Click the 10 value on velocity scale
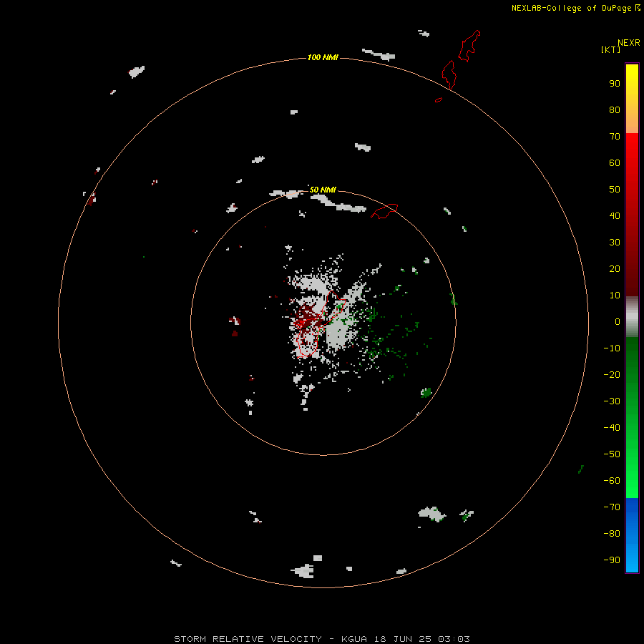 pos(615,296)
